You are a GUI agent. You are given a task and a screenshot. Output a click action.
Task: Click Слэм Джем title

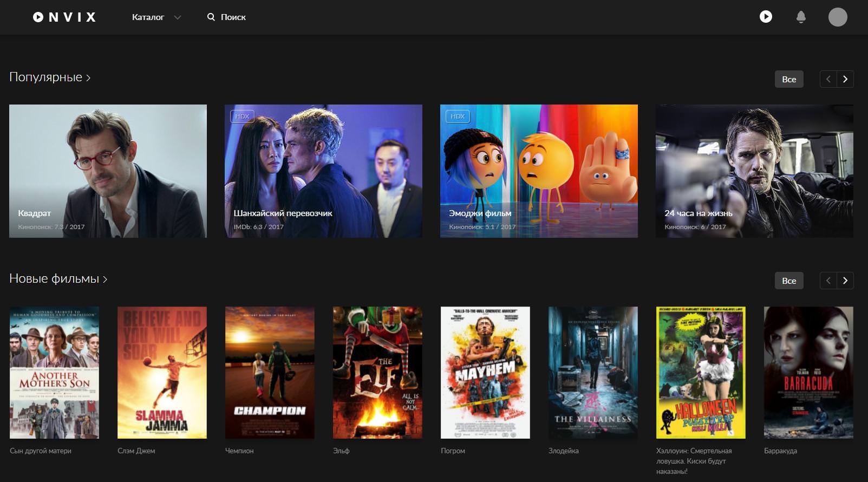136,451
